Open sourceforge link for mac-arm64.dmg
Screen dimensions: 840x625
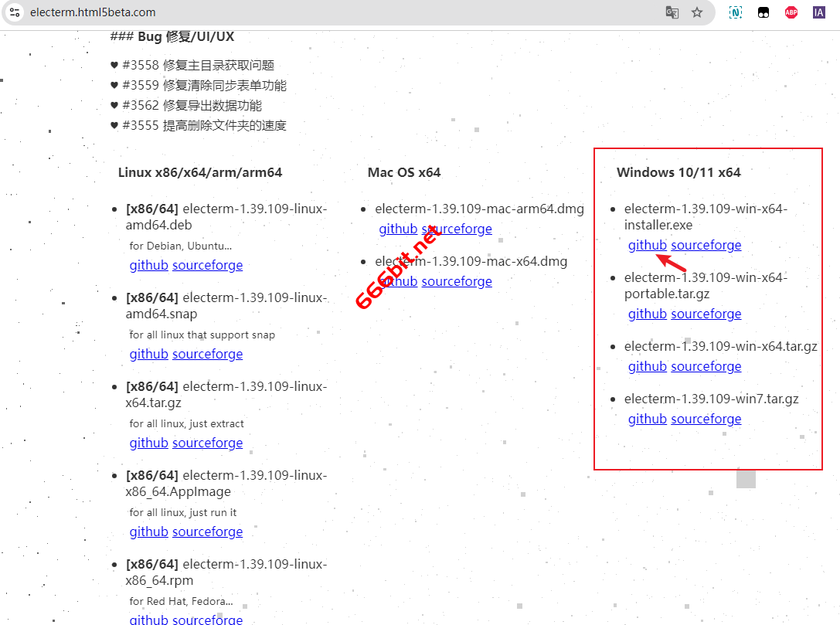[456, 229]
